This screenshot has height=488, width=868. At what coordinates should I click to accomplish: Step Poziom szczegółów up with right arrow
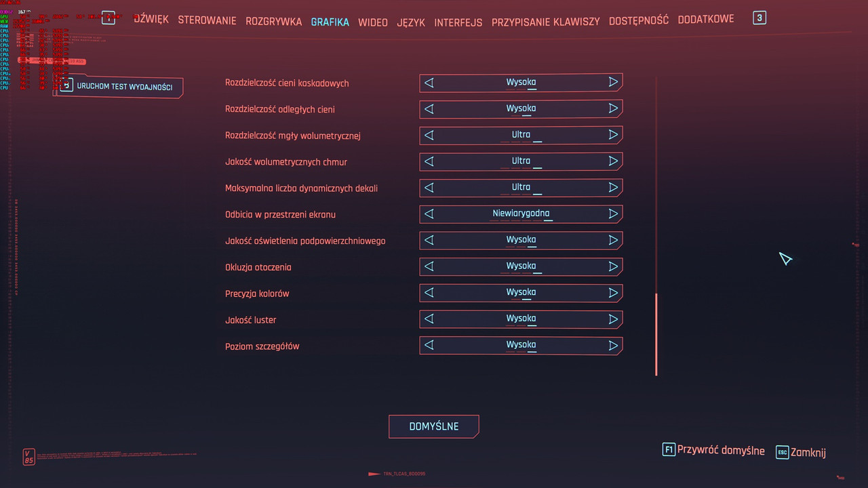[x=613, y=345]
